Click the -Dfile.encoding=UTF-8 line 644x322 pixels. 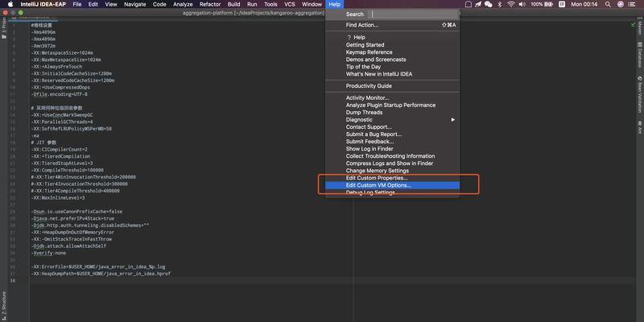60,94
